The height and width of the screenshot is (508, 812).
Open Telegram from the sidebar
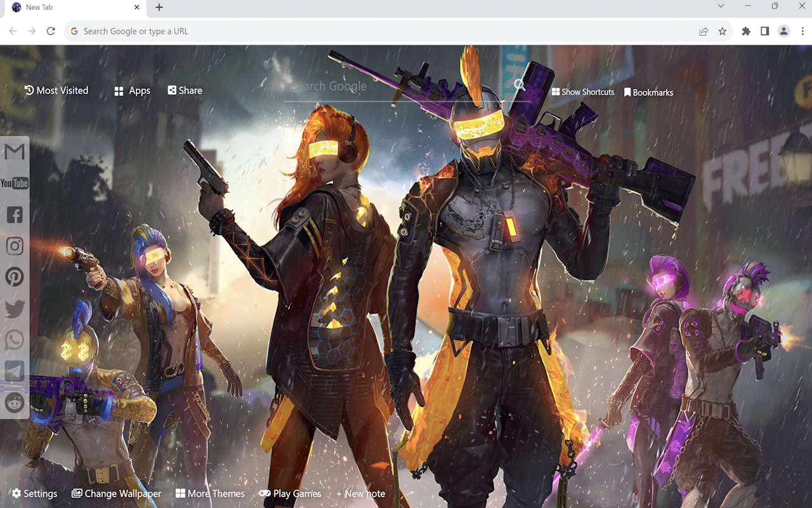15,371
